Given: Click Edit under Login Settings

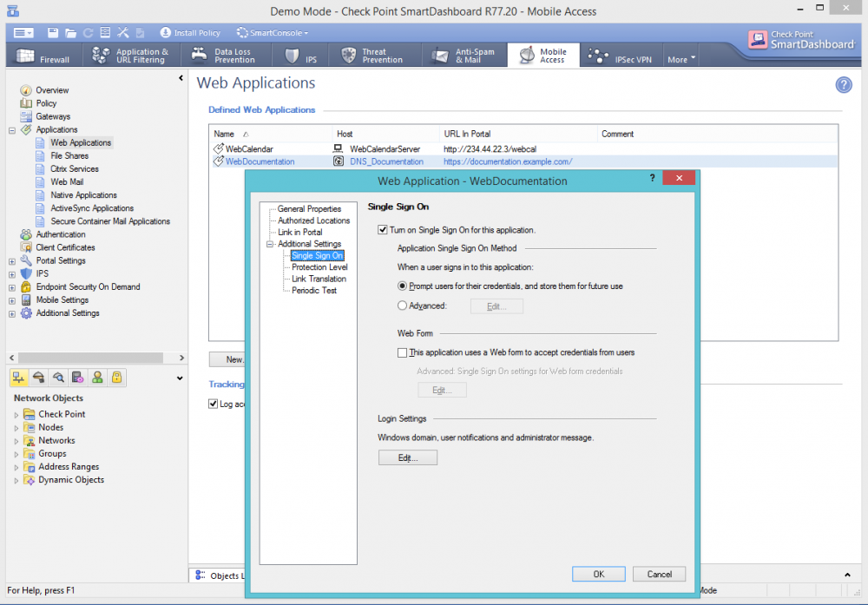Looking at the screenshot, I should point(408,457).
